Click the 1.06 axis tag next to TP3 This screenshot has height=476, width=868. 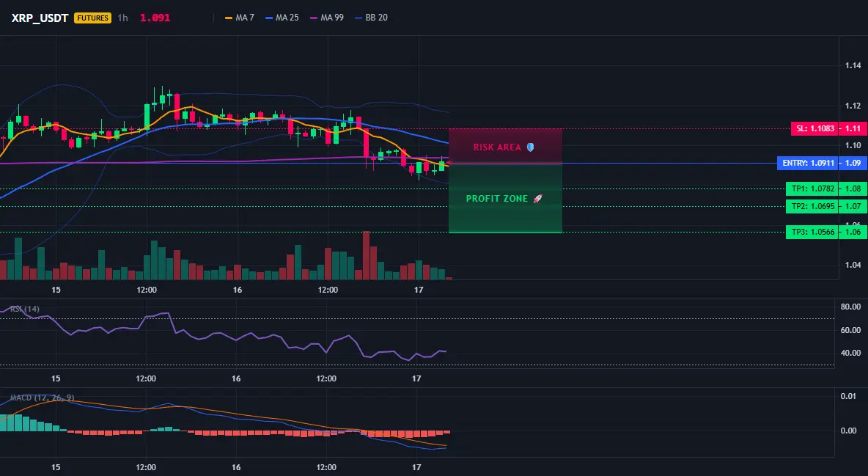pos(853,232)
